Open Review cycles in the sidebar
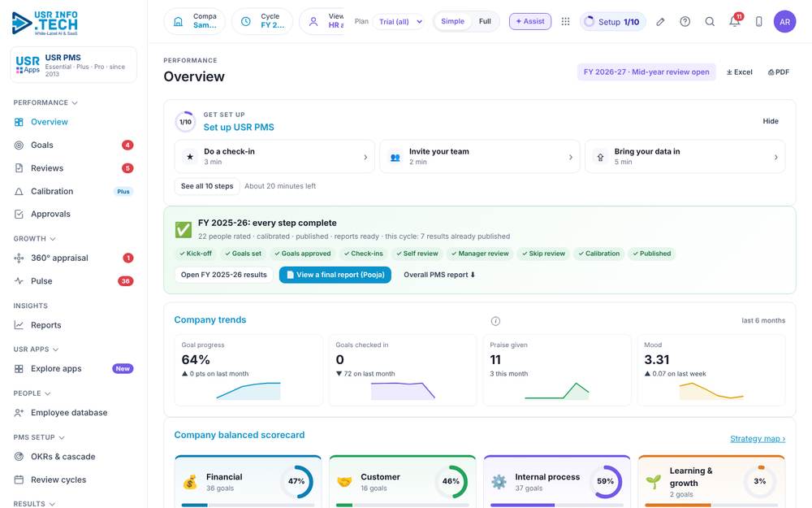 tap(74, 480)
